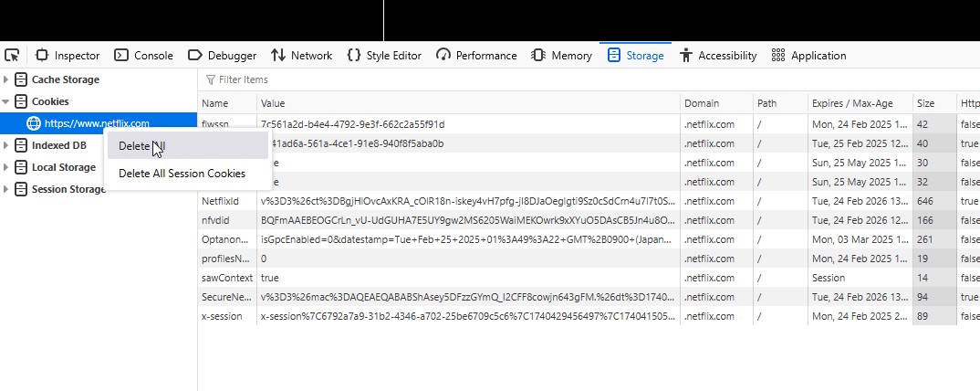Viewport: 980px width, 391px height.
Task: Select the profilesN cookie name cell
Action: [x=227, y=259]
